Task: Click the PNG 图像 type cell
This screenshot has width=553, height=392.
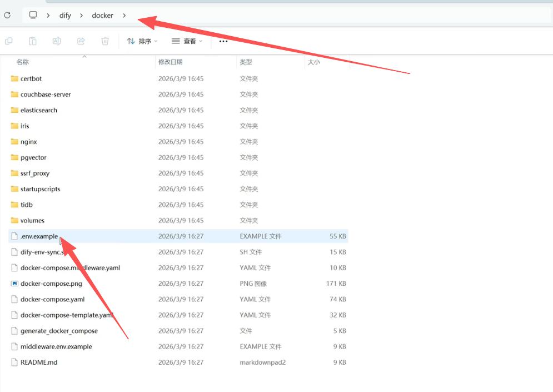Action: pyautogui.click(x=253, y=284)
